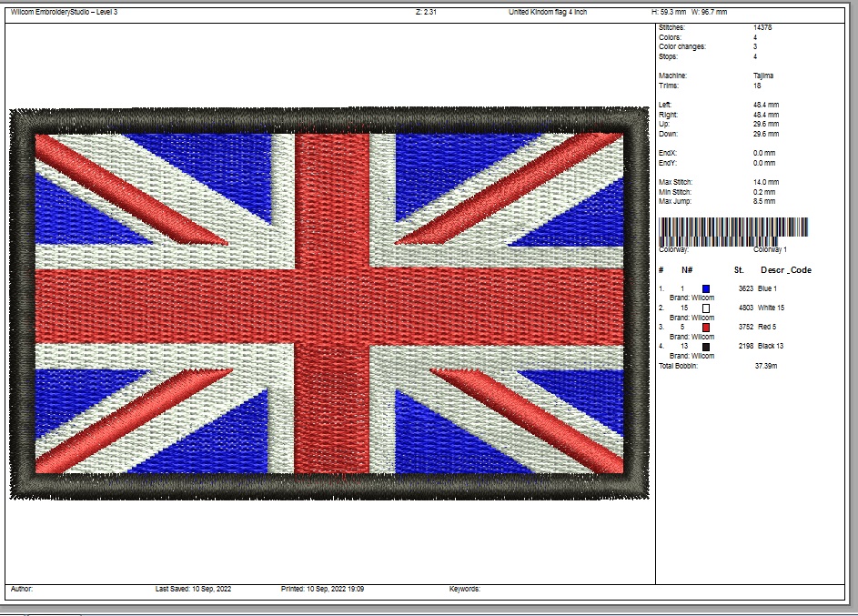The width and height of the screenshot is (858, 616).
Task: Click the Descr _Code column header
Action: (785, 270)
